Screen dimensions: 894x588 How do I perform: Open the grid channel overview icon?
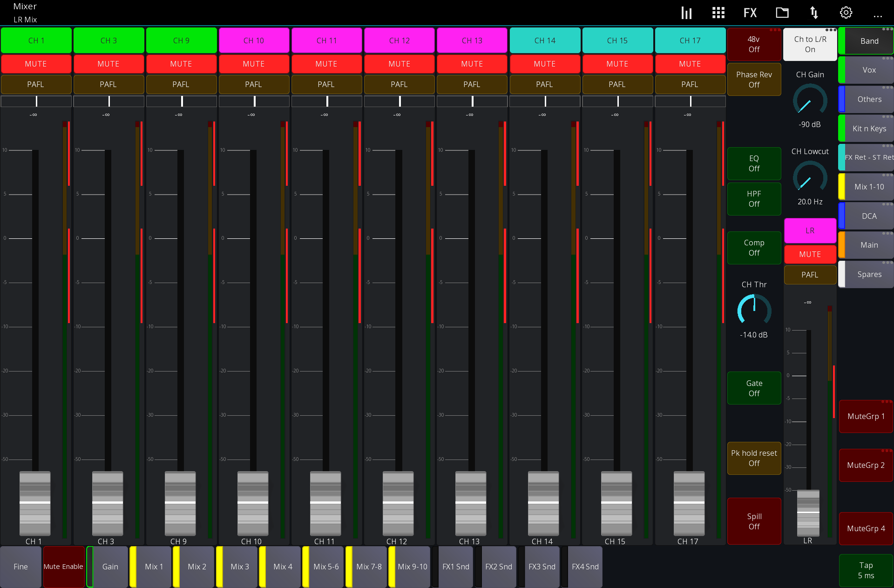(x=718, y=13)
